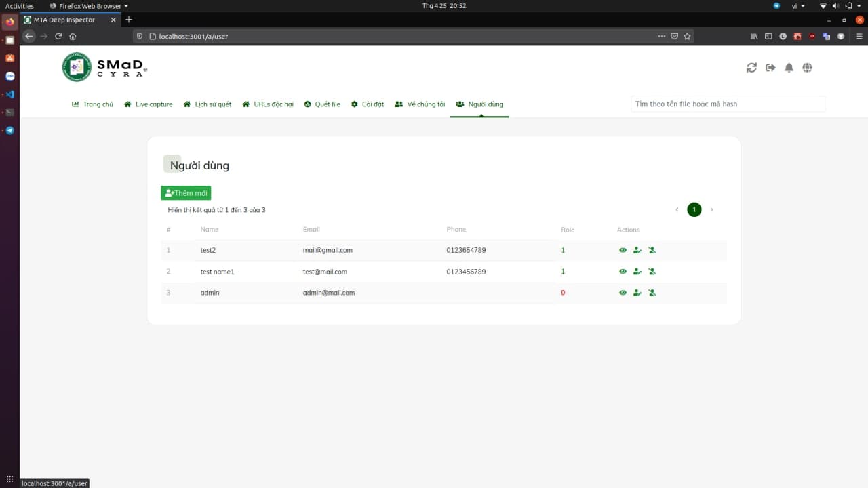Click the Firefox back button
This screenshot has width=868, height=488.
29,36
